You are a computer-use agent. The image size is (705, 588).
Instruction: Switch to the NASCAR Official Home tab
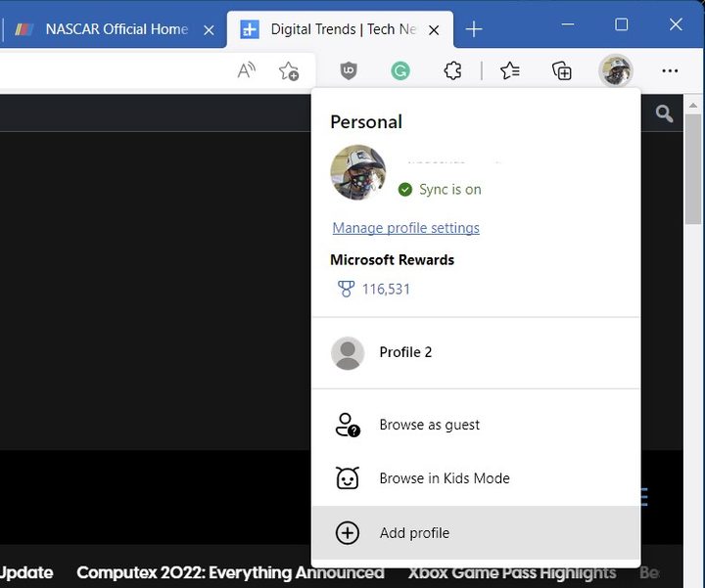[x=115, y=29]
